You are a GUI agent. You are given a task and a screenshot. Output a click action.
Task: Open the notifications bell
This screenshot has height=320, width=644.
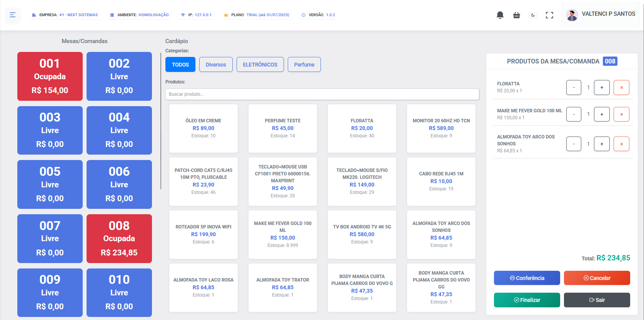click(500, 15)
